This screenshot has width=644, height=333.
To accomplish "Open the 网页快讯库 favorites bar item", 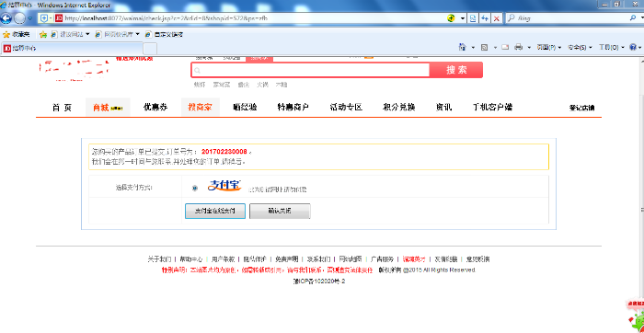I will [118, 34].
